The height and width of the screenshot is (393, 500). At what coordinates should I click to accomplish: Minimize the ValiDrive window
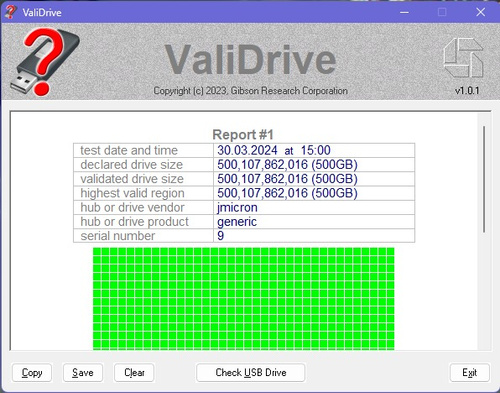[404, 12]
